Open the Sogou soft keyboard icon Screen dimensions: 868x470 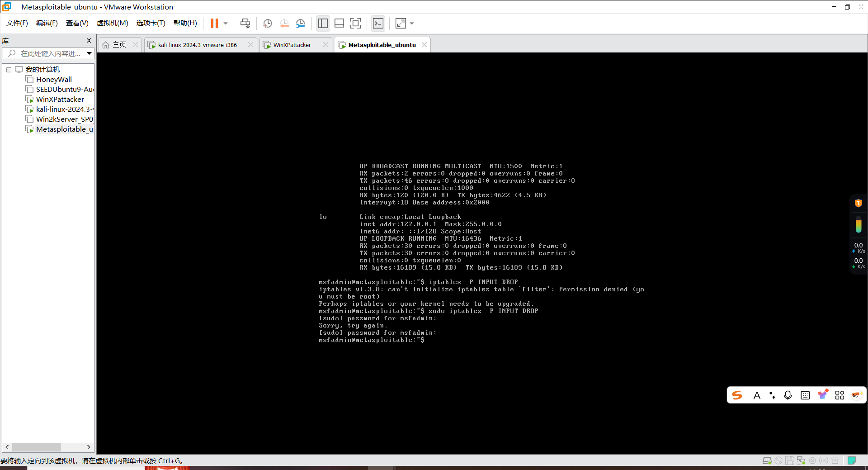[805, 395]
